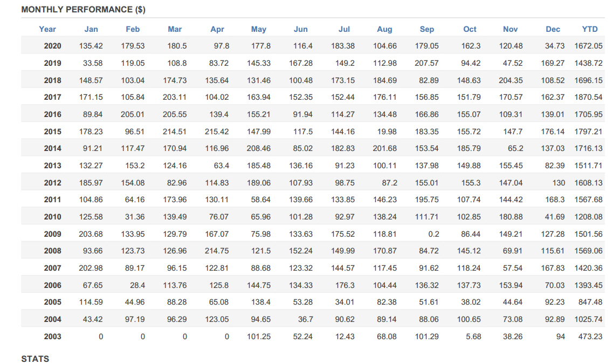Click the Jan column header
This screenshot has width=613, height=364.
point(91,29)
